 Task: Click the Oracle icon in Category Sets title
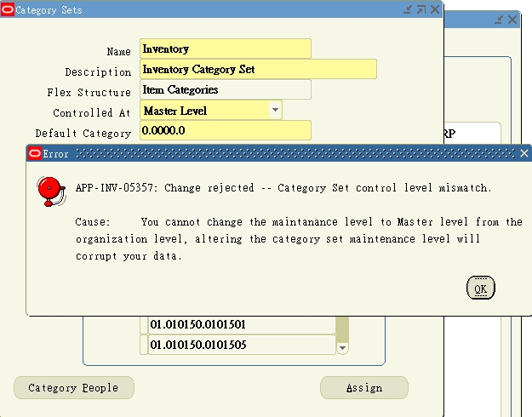coord(8,9)
